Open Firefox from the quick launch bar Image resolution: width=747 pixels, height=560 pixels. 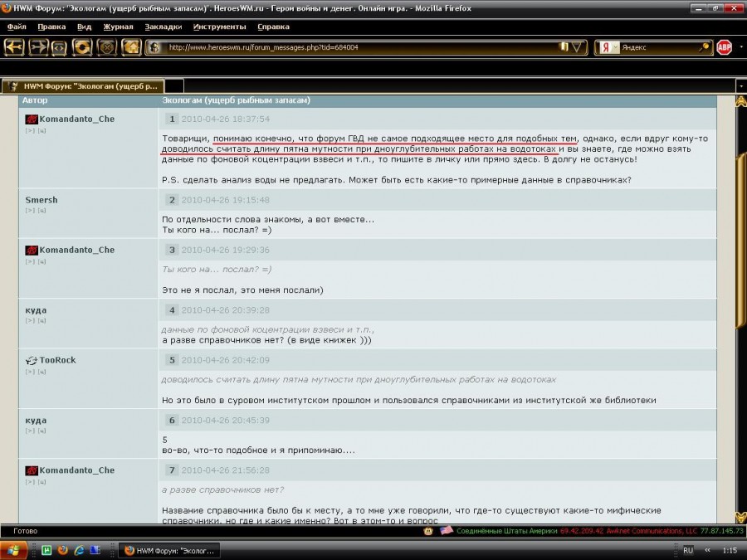coord(62,550)
